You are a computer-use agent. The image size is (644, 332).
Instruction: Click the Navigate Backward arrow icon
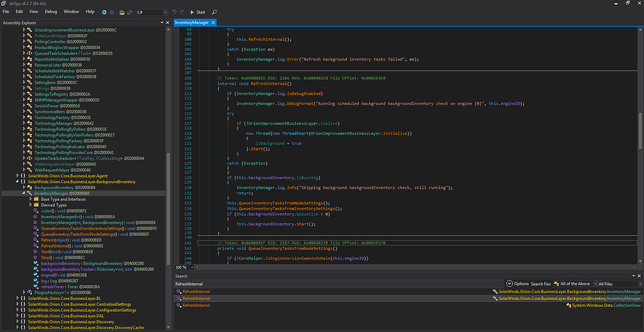[x=104, y=13]
